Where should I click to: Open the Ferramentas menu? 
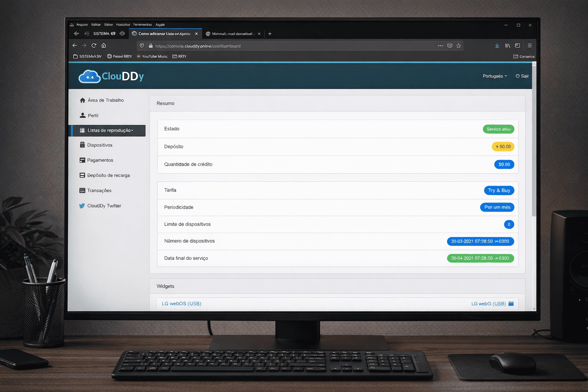tap(142, 24)
